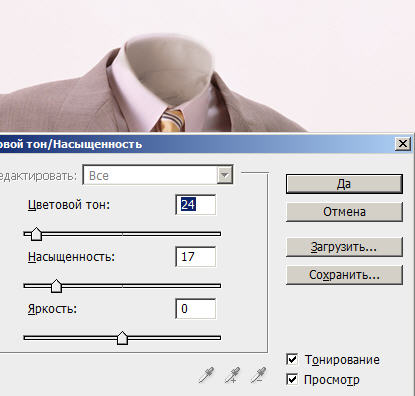Click the Яркость label
This screenshot has width=415, height=396.
(x=52, y=309)
